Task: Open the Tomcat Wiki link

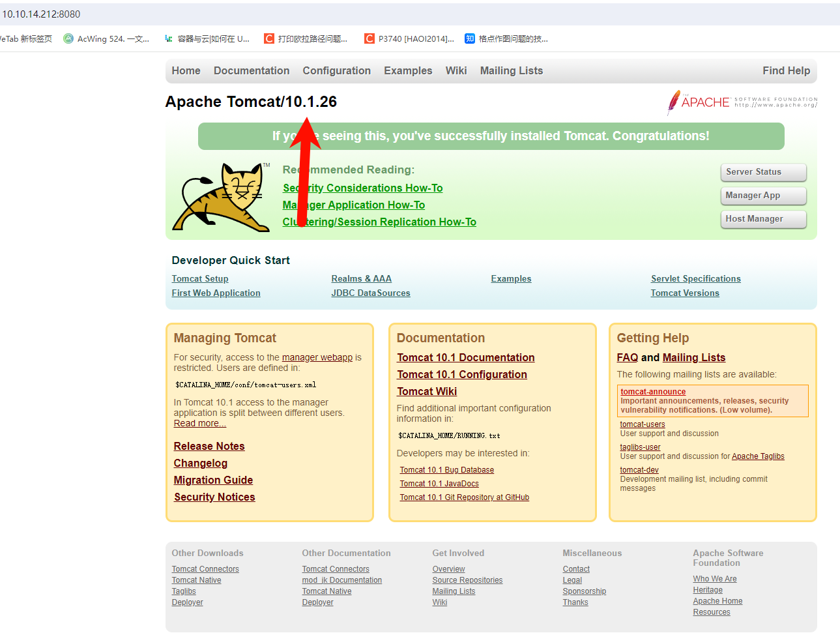Action: pyautogui.click(x=427, y=391)
